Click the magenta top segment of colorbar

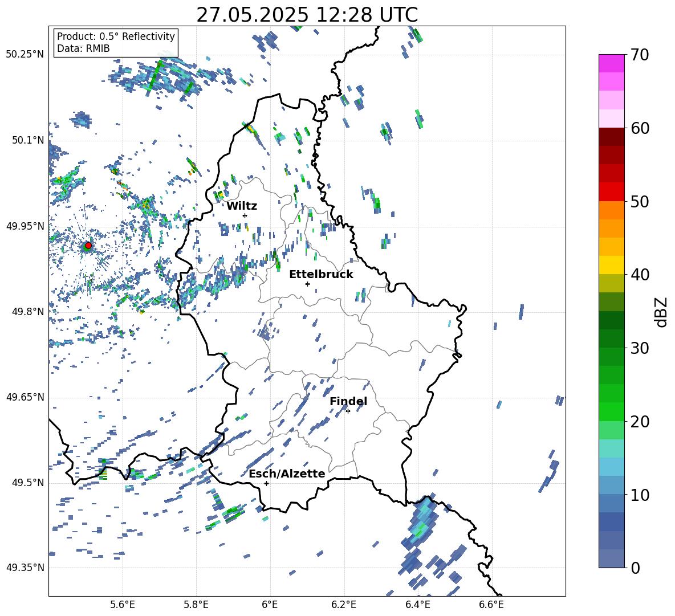pos(611,63)
